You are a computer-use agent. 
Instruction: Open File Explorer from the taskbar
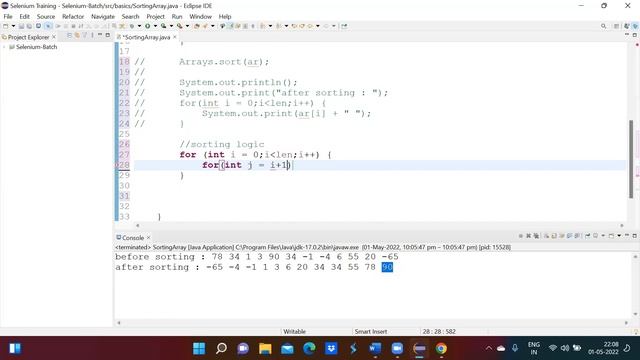pyautogui.click(x=265, y=348)
